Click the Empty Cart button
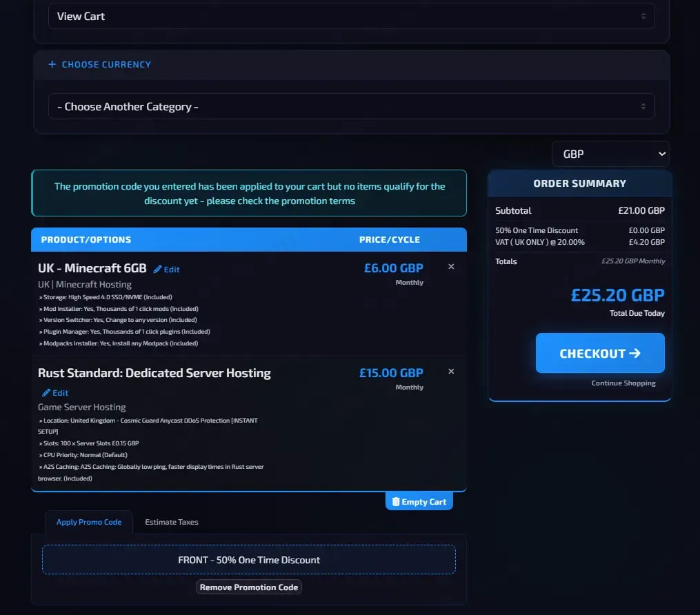The image size is (700, 615). pyautogui.click(x=419, y=502)
